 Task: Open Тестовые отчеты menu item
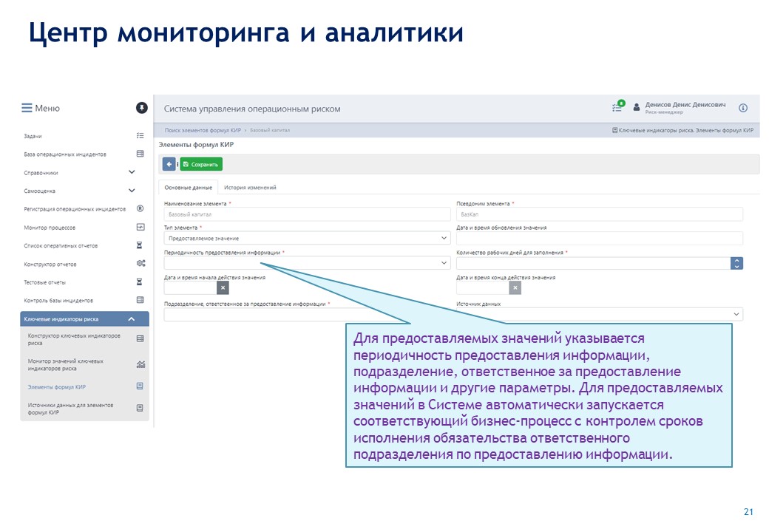(44, 283)
